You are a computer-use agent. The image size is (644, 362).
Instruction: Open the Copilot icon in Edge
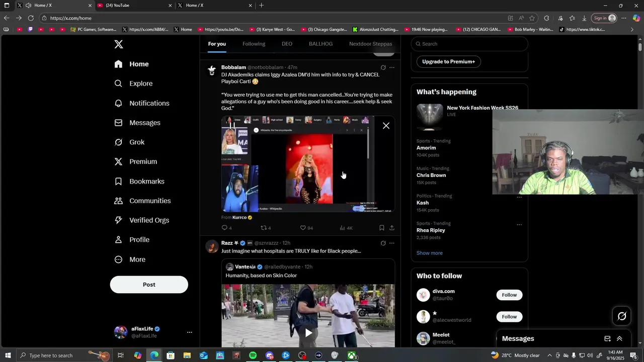tap(636, 18)
